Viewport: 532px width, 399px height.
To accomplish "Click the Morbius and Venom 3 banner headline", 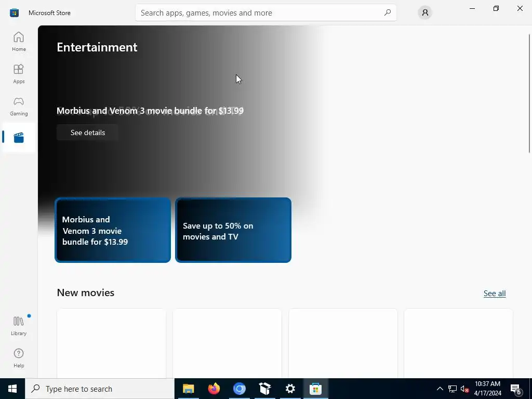I will (x=150, y=111).
